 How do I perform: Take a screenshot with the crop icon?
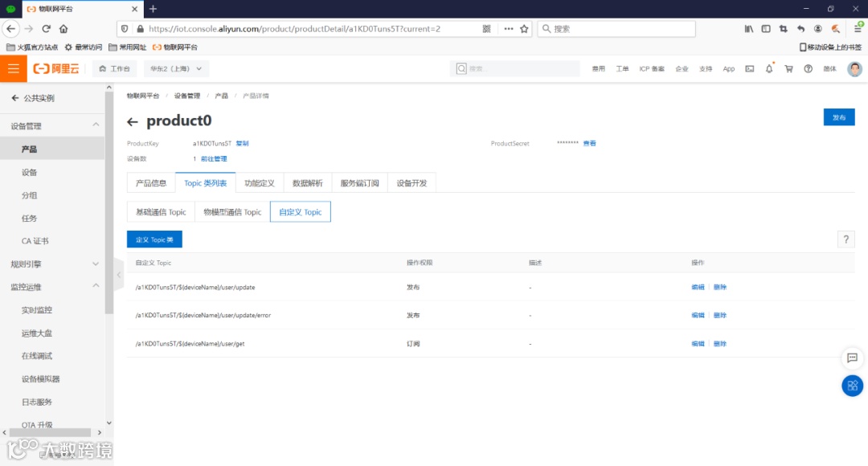click(784, 29)
